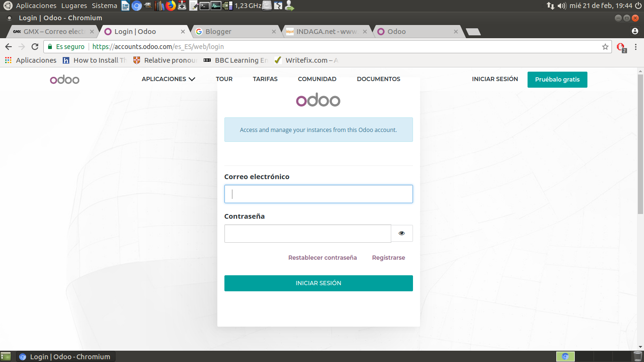Open the TARIFAS nav item
644x362 pixels.
[x=265, y=79]
